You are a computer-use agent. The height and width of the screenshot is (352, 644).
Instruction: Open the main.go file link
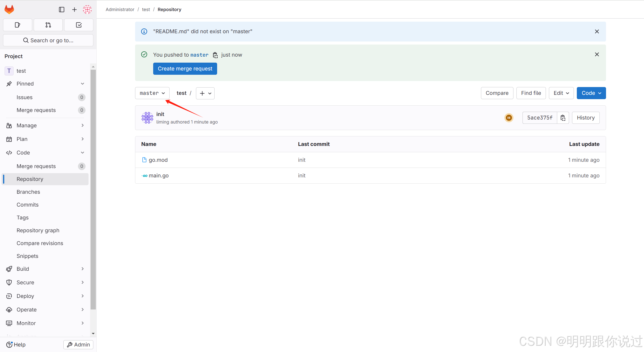point(159,176)
